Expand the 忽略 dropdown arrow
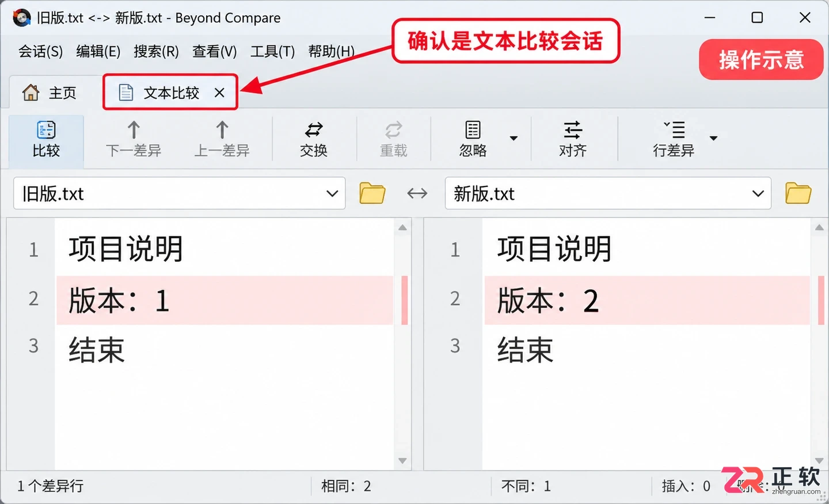829x504 pixels. [514, 138]
